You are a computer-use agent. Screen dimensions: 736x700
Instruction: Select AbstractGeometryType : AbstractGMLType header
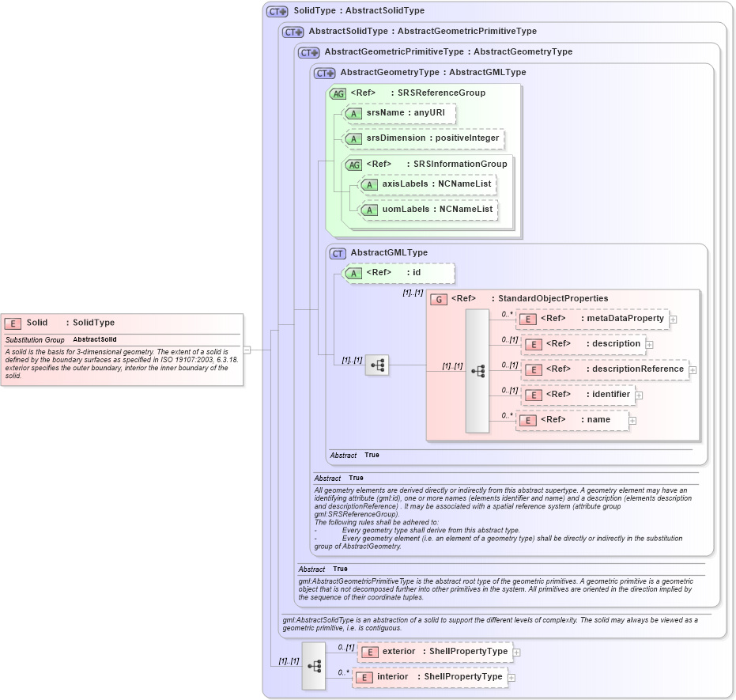tap(432, 72)
